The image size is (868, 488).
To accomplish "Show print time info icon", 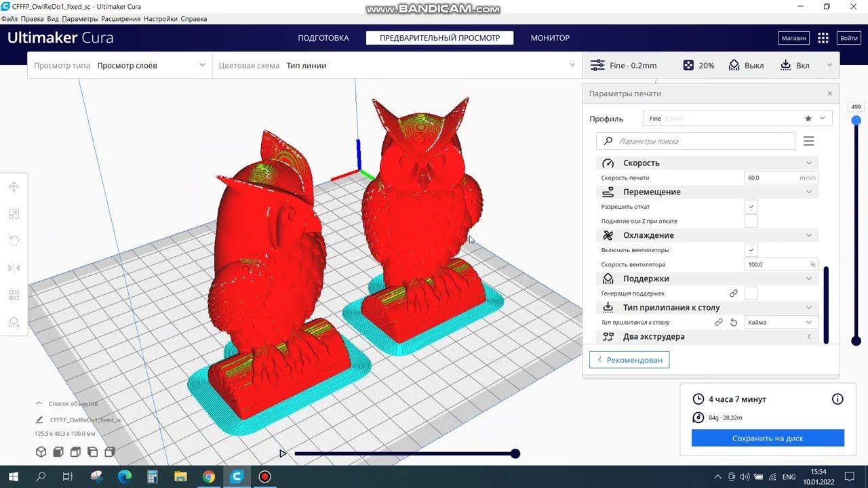I will 837,399.
